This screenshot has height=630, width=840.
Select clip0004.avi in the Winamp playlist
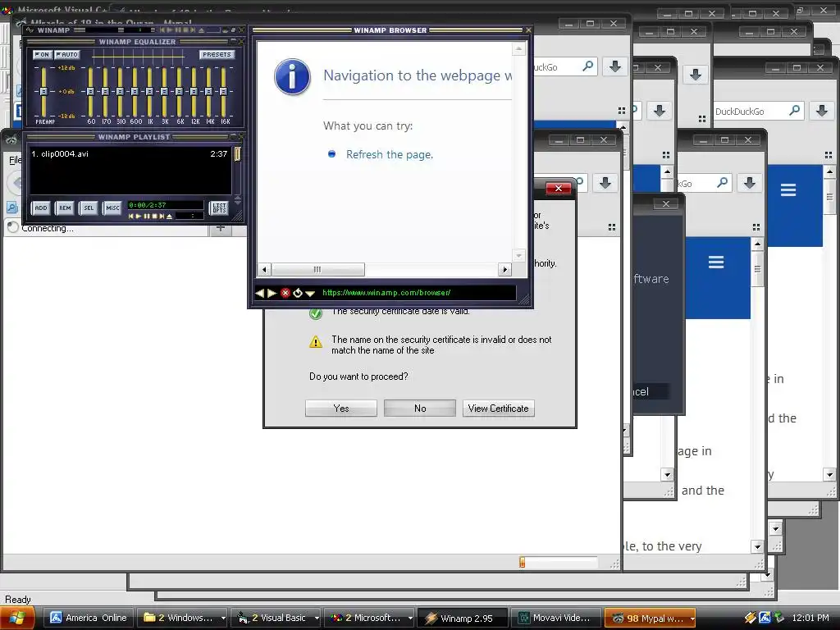(x=130, y=153)
